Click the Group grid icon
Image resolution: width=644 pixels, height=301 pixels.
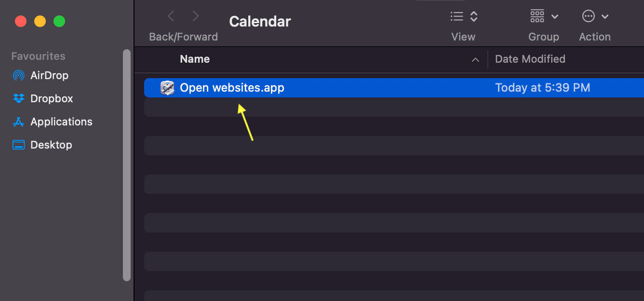pyautogui.click(x=537, y=16)
